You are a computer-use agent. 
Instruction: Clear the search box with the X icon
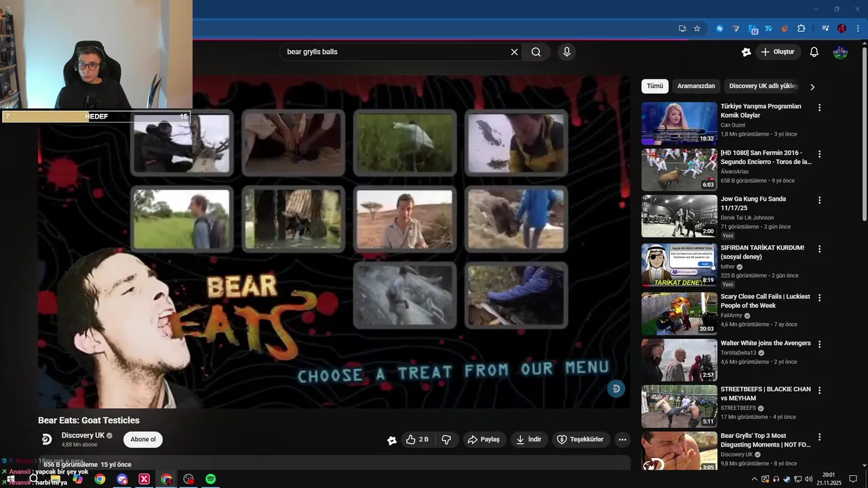click(x=514, y=52)
